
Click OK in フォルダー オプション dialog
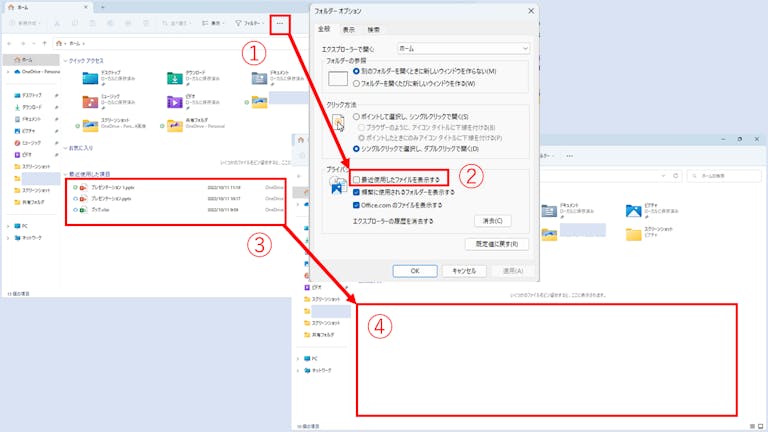(415, 271)
